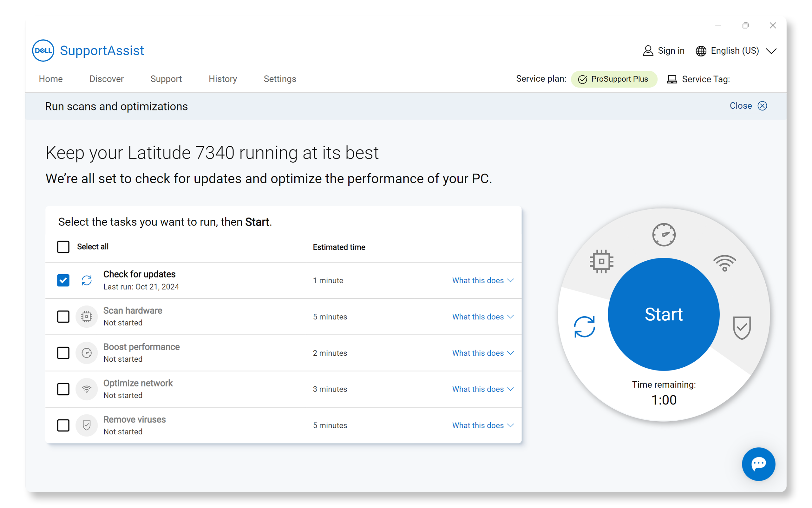Viewport: 812px width, 508px height.
Task: Uncheck the Check for updates checkbox
Action: (63, 280)
